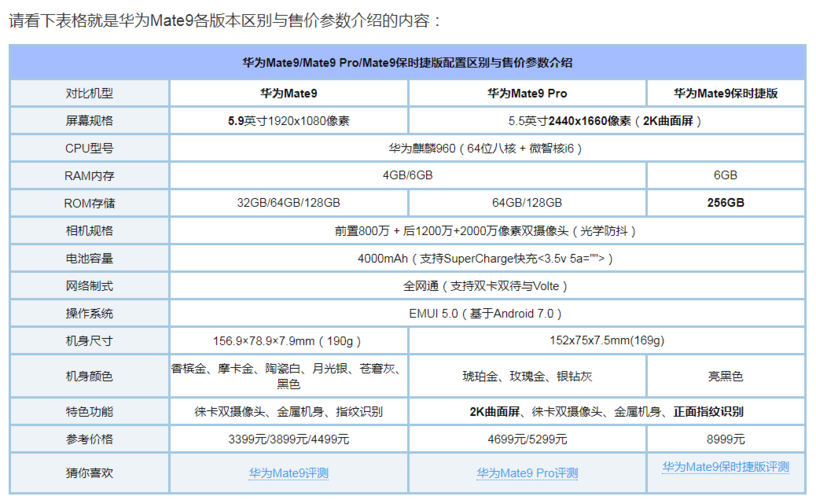This screenshot has height=500, width=816.
Task: Click the intro sentence 请看下表格就是华为Mate9各版本
Action: click(x=225, y=20)
